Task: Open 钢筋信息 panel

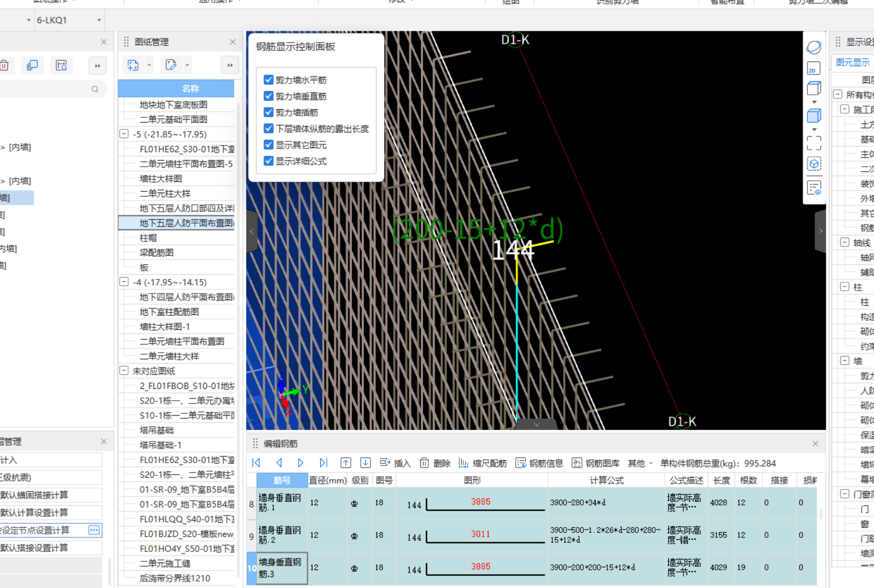Action: 539,463
